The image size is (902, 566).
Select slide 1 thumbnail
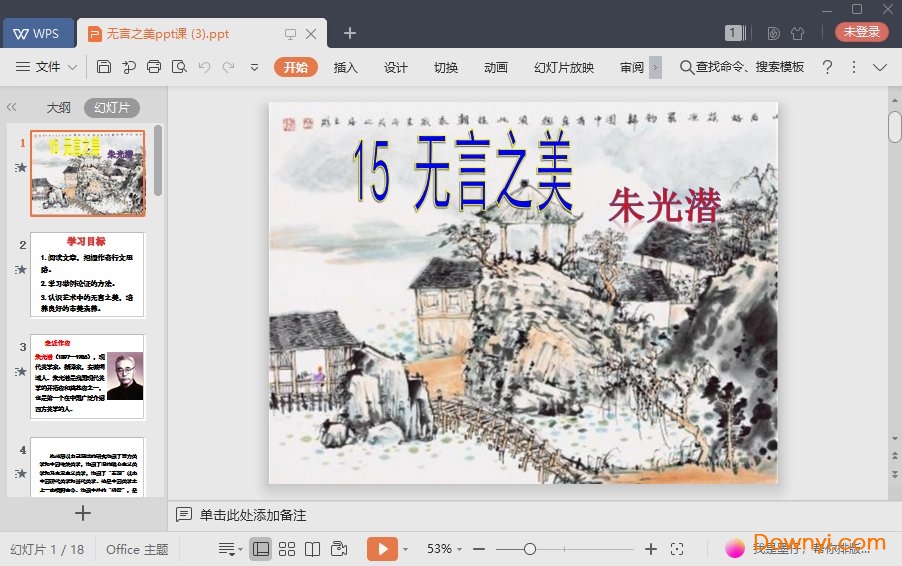click(87, 173)
